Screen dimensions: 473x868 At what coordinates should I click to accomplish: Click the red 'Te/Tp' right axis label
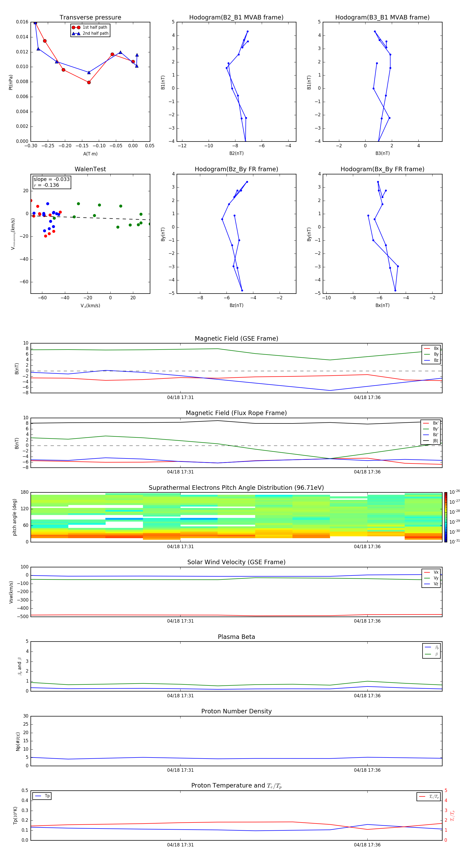(x=453, y=815)
